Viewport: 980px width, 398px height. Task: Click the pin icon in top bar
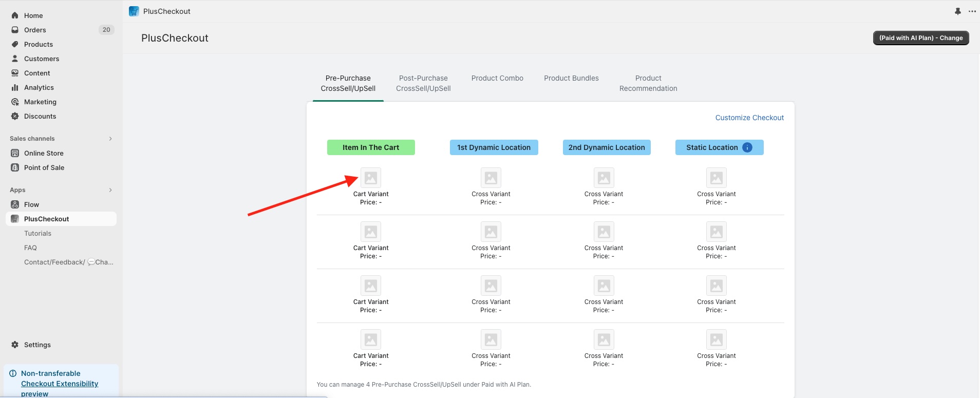point(958,11)
